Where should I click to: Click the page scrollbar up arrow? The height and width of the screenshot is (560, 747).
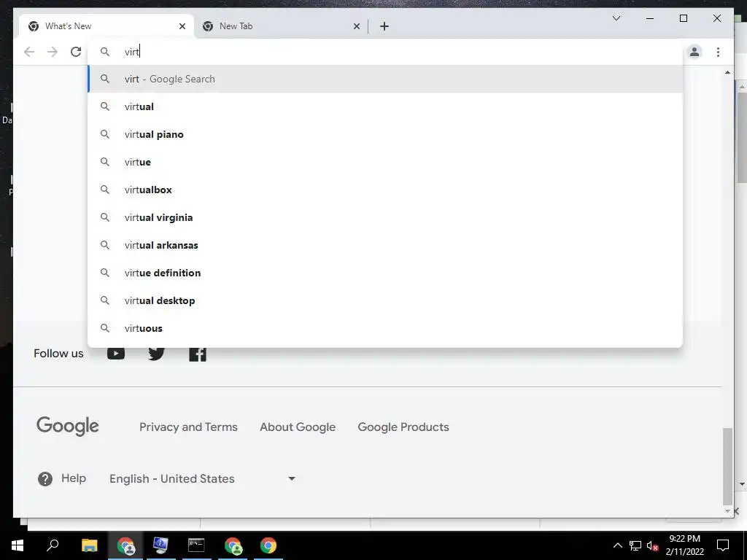pos(727,72)
